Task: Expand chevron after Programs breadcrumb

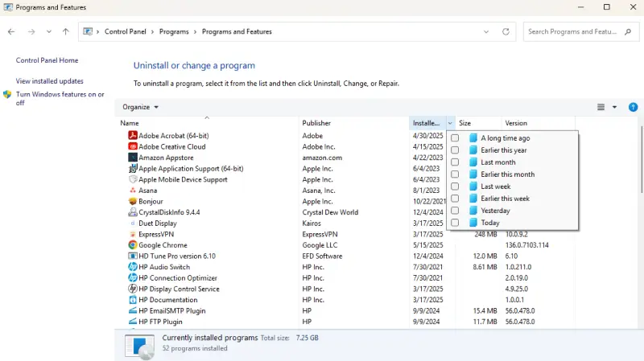Action: point(195,31)
